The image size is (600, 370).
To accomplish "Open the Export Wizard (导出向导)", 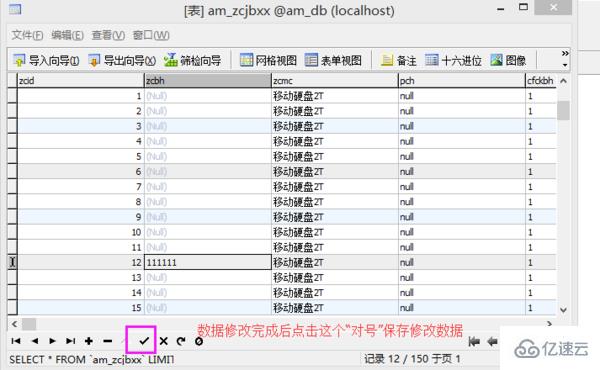I will point(121,60).
